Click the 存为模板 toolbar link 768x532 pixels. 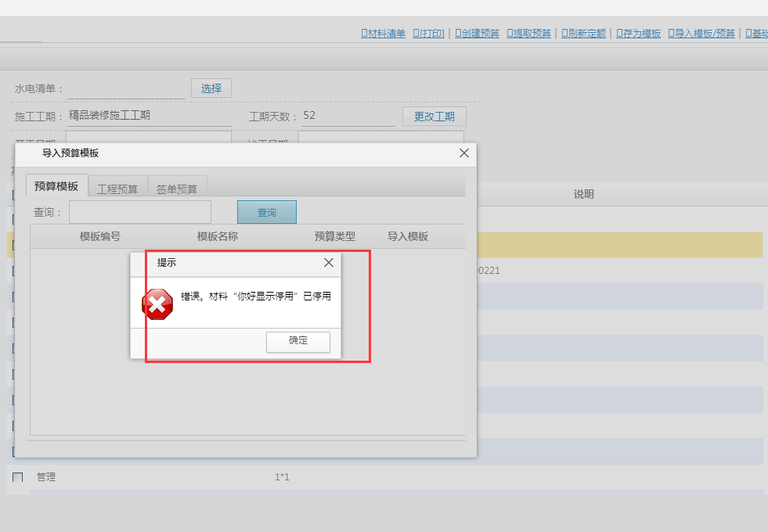(x=639, y=34)
